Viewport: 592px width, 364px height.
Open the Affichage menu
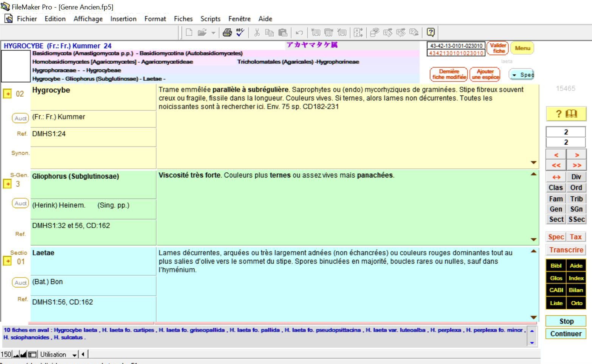88,19
